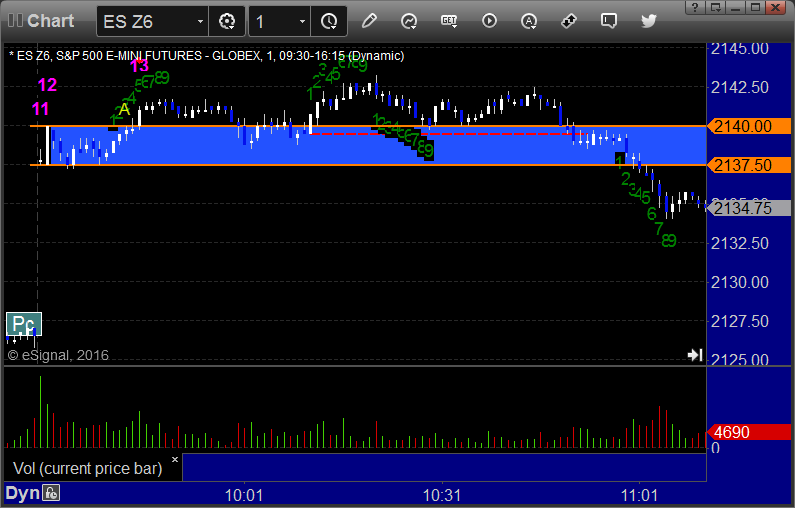795x508 pixels.
Task: Click the 11:01 time axis label
Action: click(639, 495)
